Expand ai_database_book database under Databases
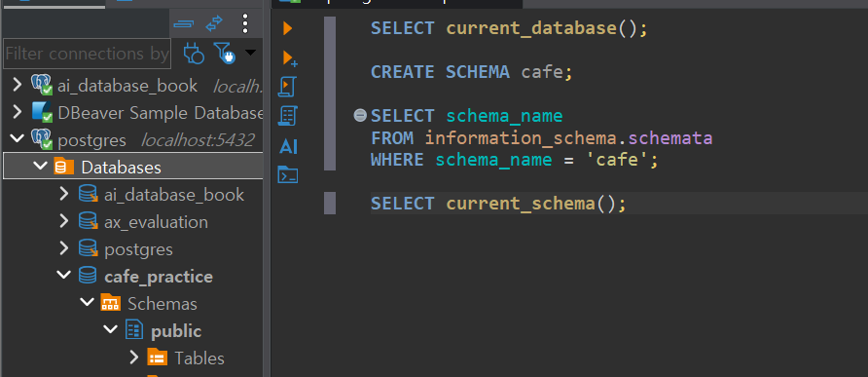Image resolution: width=868 pixels, height=377 pixels. [63, 194]
